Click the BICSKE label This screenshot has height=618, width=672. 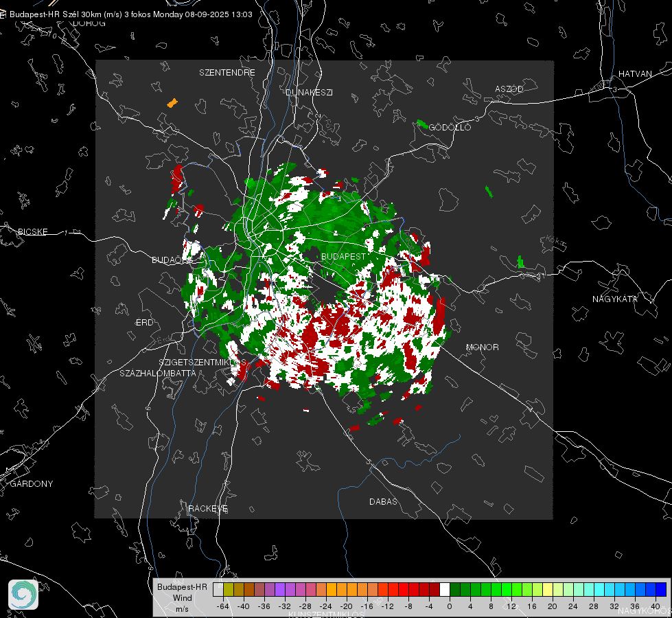[32, 231]
